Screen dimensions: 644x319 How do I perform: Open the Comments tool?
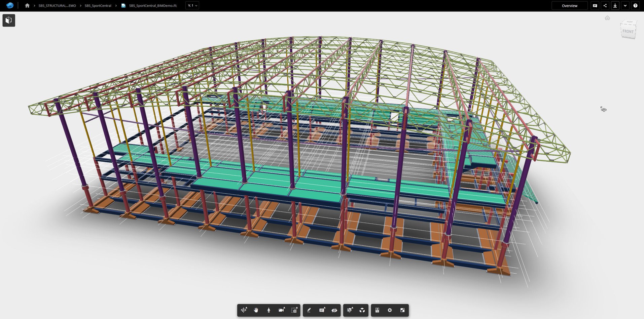tap(322, 311)
